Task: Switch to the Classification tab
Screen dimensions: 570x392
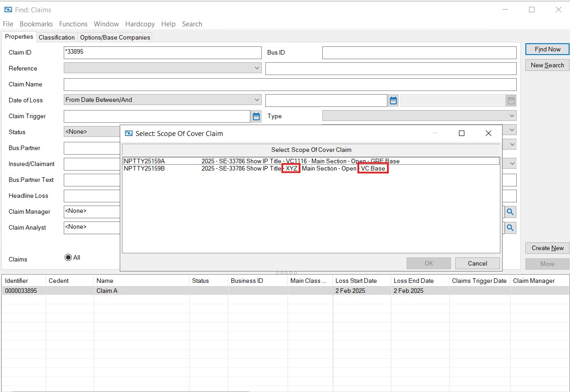Action: (x=56, y=37)
